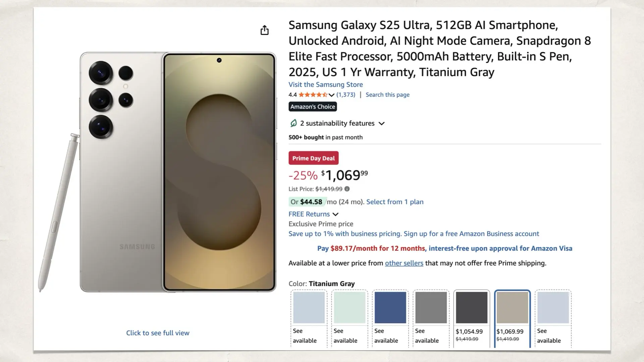The height and width of the screenshot is (362, 644).
Task: Open the other sellers link
Action: (x=404, y=263)
